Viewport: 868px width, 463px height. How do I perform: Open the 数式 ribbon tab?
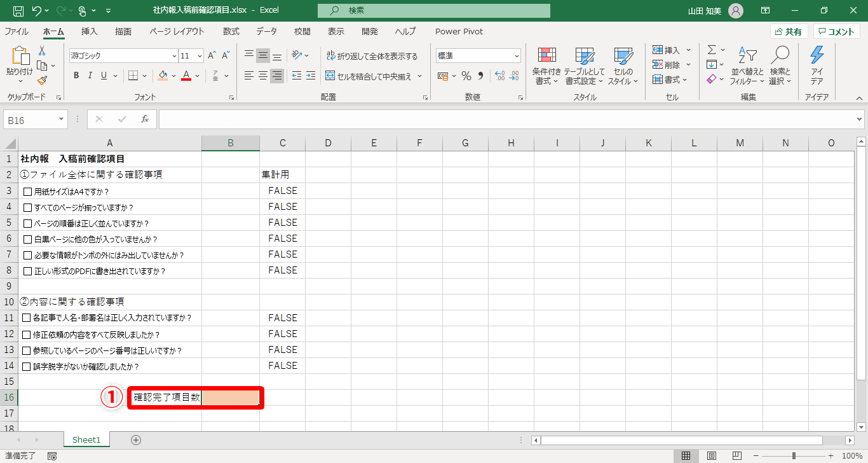pos(231,31)
